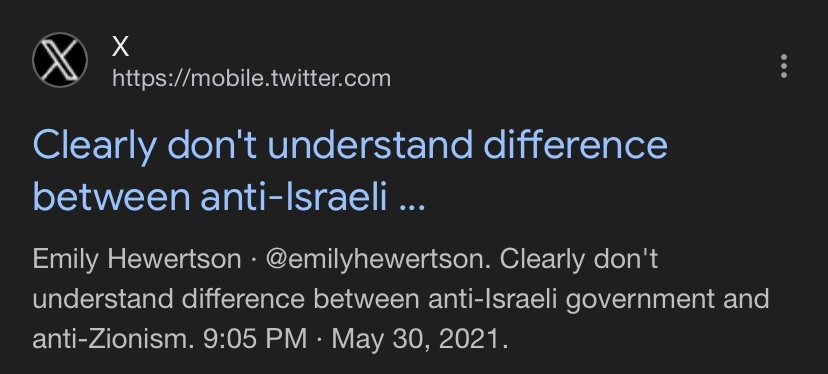Click "anti-Israeli" in the blue title
828x374 pixels.
pos(294,197)
